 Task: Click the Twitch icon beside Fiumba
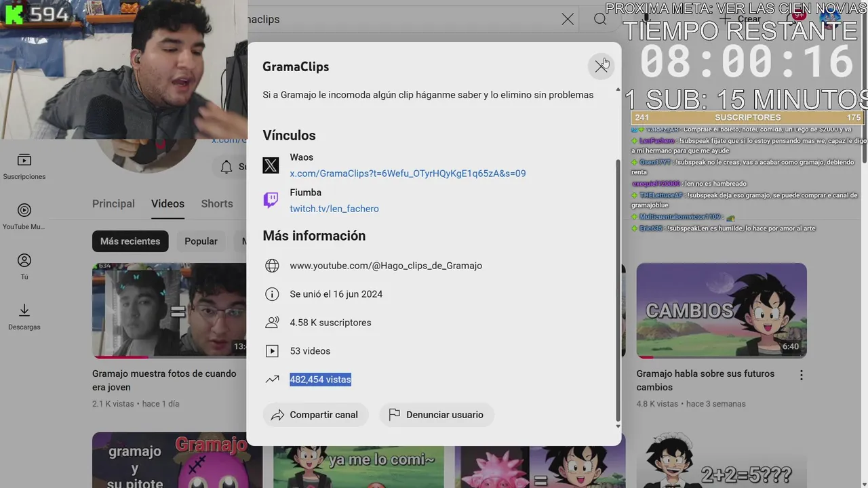click(x=271, y=201)
